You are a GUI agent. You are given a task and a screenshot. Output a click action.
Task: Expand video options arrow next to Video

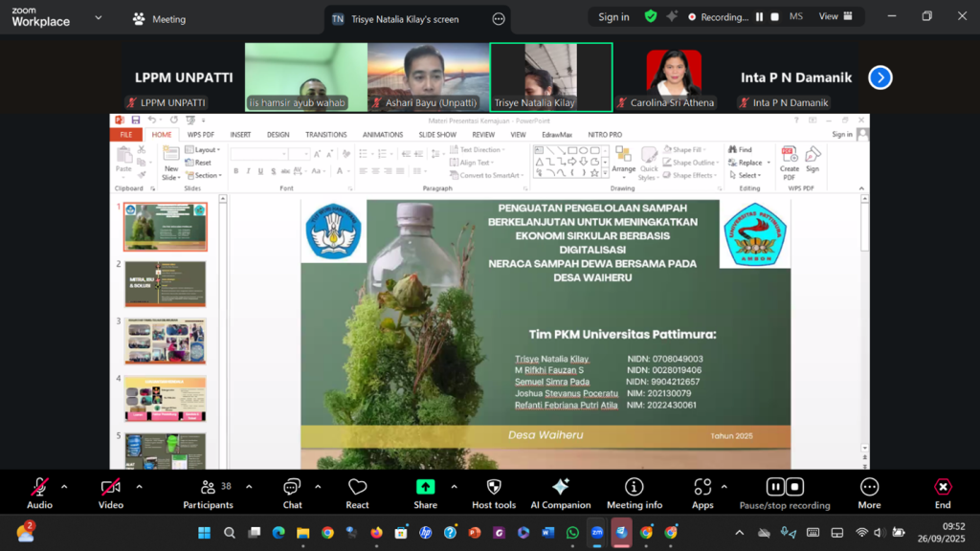coord(139,487)
